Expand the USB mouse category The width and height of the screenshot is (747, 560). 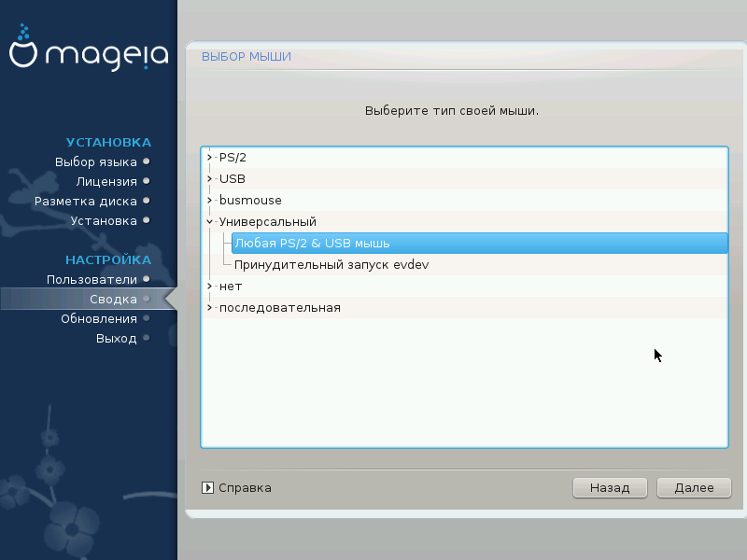pos(209,178)
